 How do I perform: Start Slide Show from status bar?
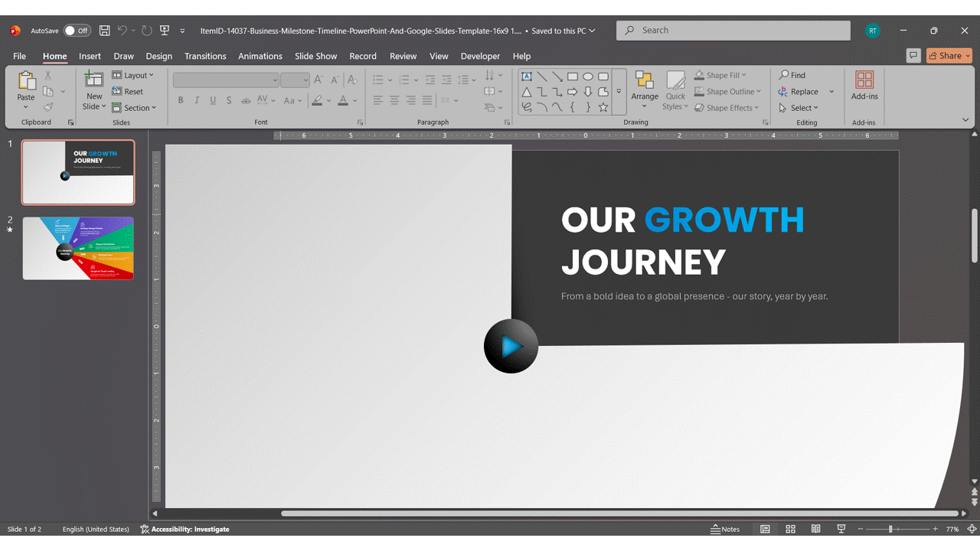tap(841, 529)
